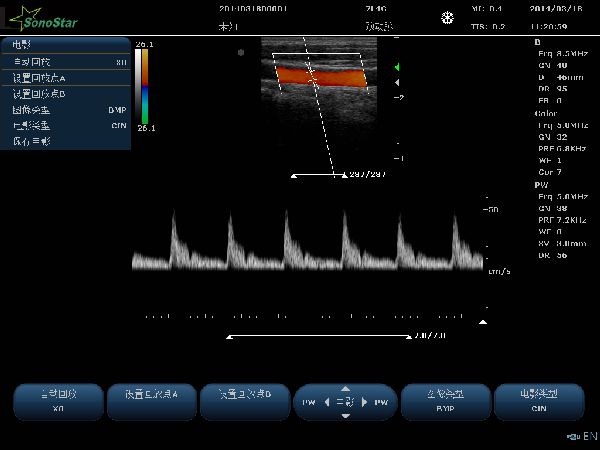600x450 pixels.
Task: Click the USB status icon near EN
Action: click(573, 437)
